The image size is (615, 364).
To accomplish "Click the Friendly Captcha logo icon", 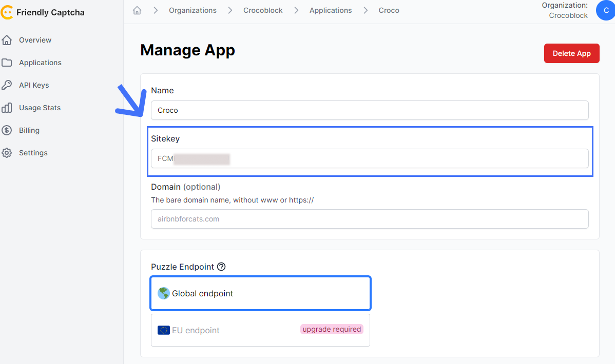I will 7,12.
